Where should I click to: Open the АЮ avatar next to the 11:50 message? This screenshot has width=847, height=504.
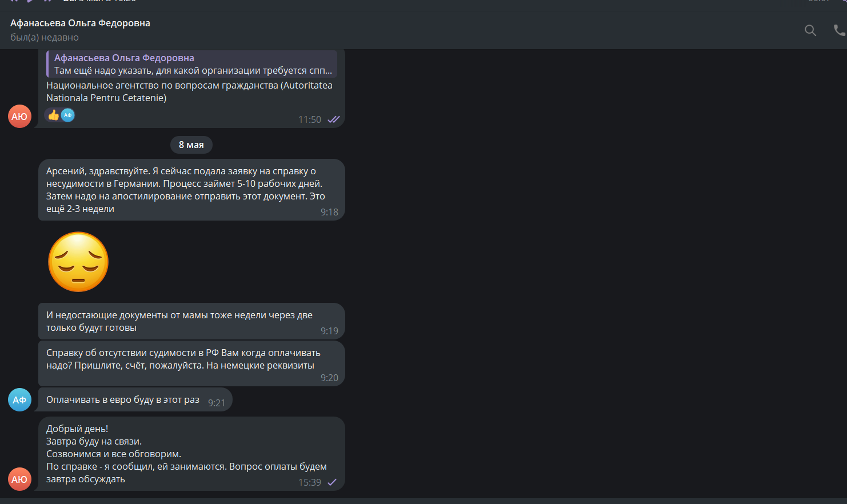[19, 117]
